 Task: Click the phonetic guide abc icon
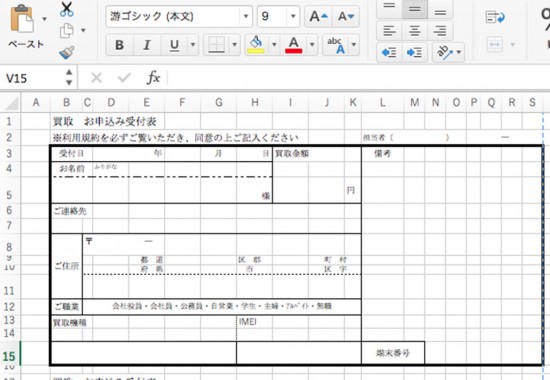pos(336,45)
